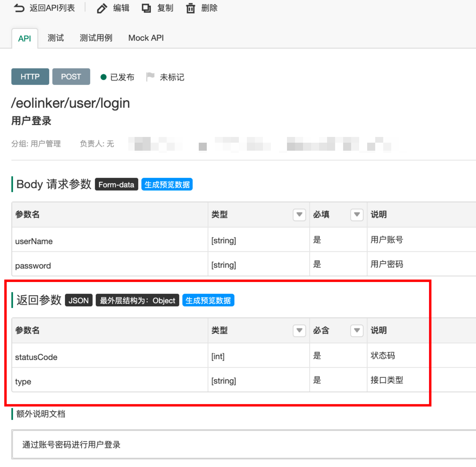The height and width of the screenshot is (467, 476).
Task: Click the HTTP protocol badge
Action: [30, 76]
